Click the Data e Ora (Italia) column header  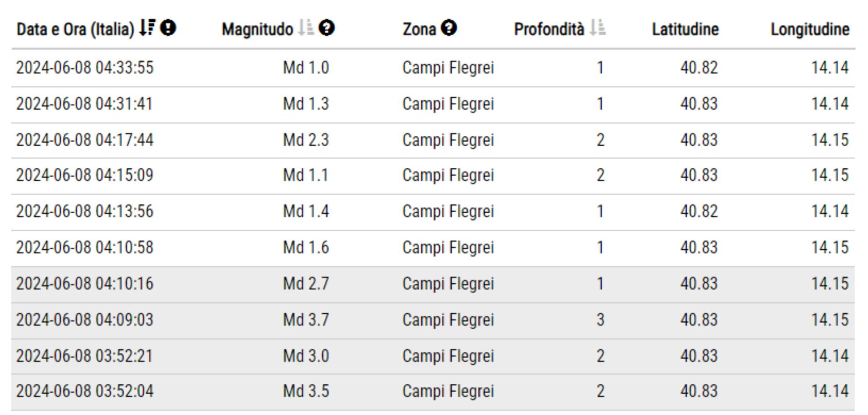coord(75,29)
